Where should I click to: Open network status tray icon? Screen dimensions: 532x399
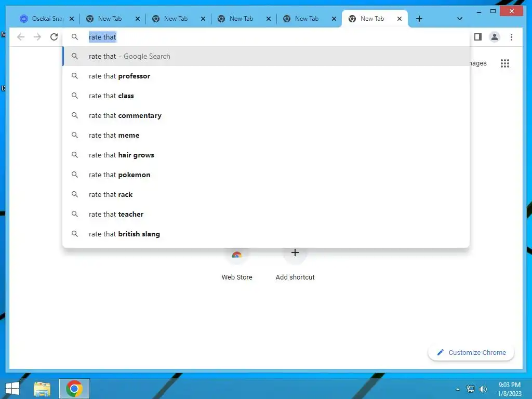(471, 389)
